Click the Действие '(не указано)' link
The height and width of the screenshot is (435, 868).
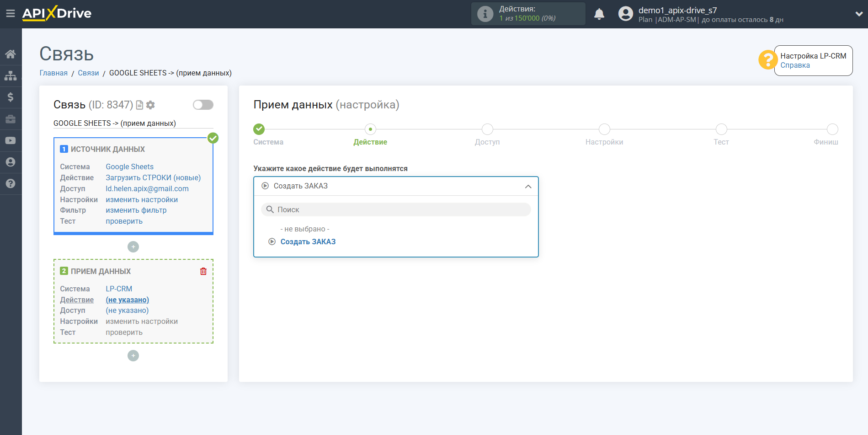[x=127, y=300]
